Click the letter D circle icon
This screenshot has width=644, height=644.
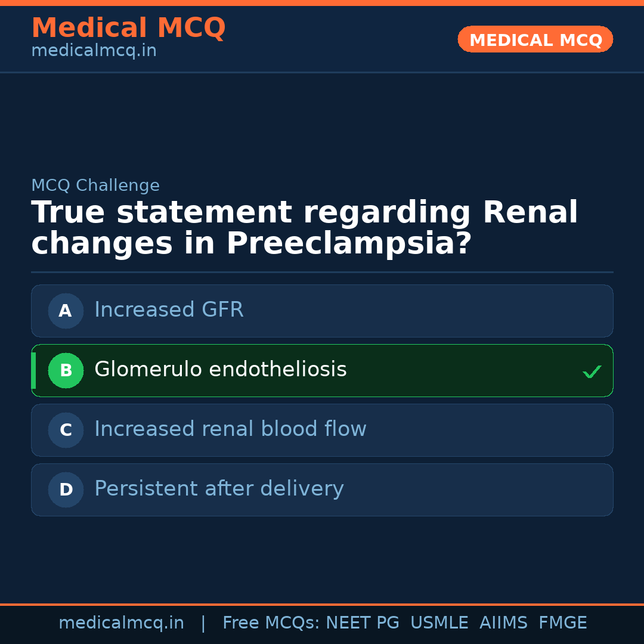(66, 490)
